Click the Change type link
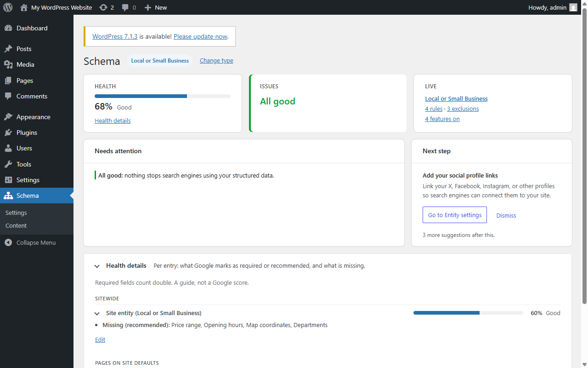The width and height of the screenshot is (588, 368). pyautogui.click(x=216, y=60)
